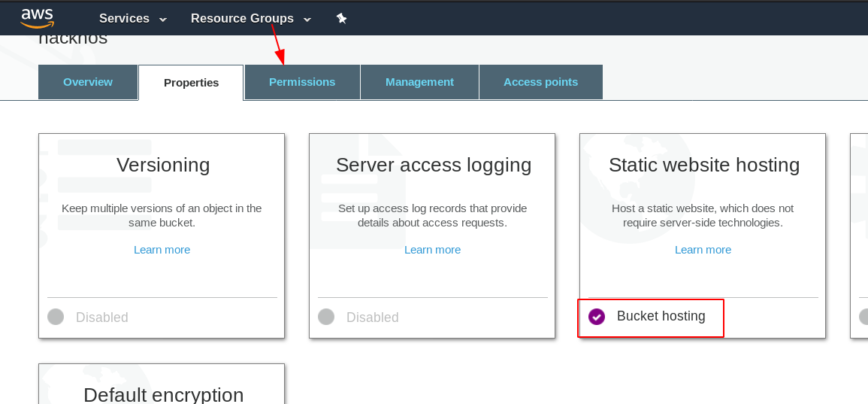Click the Server access logging Disabled circle

pos(327,317)
